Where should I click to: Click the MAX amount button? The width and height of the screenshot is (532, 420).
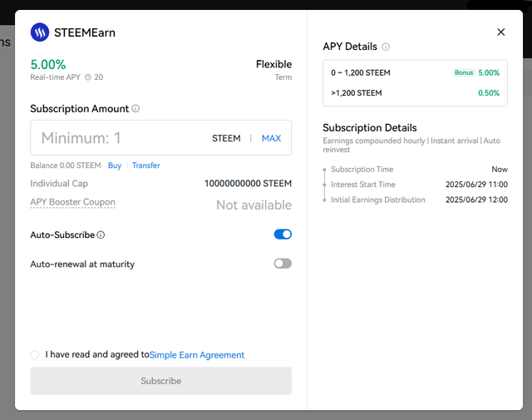pos(271,138)
